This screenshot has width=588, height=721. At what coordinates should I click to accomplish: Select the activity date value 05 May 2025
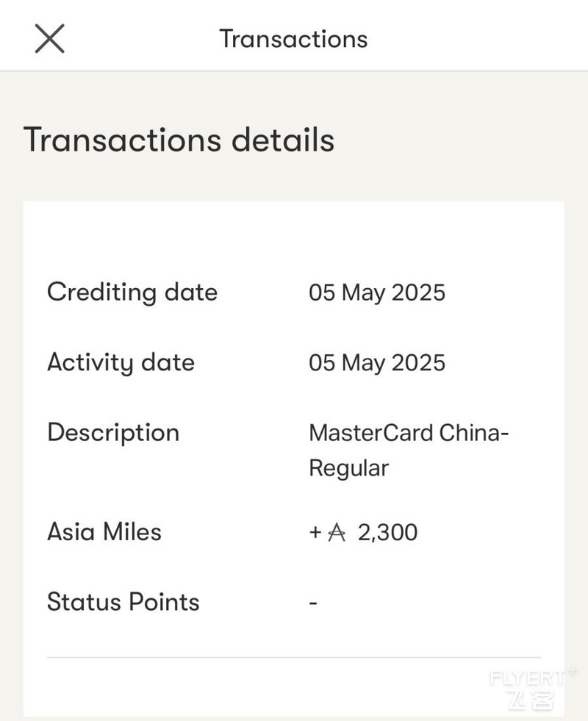pyautogui.click(x=377, y=363)
